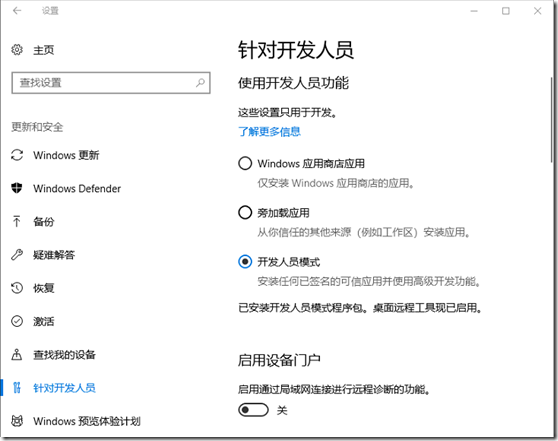The width and height of the screenshot is (558, 441).
Task: Click the Windows 更新 refresh icon
Action: click(x=17, y=155)
